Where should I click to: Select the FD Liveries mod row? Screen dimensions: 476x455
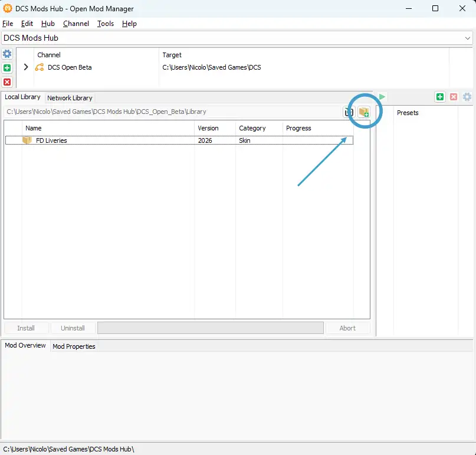(179, 140)
